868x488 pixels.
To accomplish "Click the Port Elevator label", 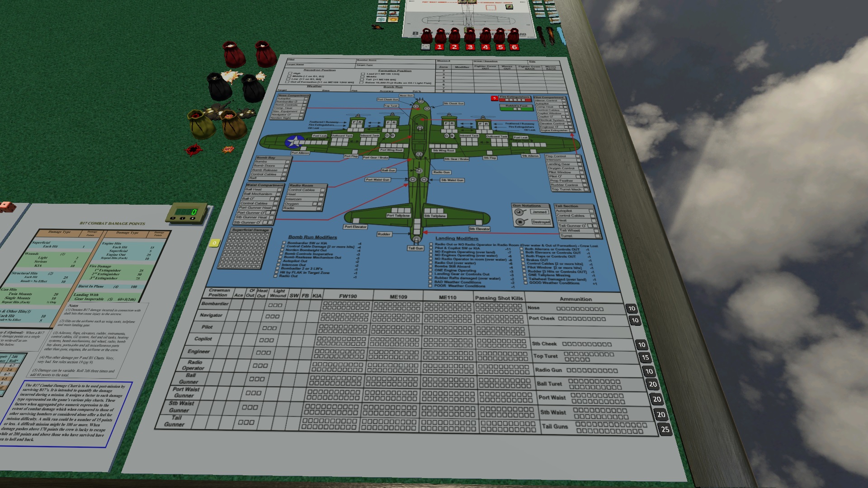I will click(x=355, y=227).
